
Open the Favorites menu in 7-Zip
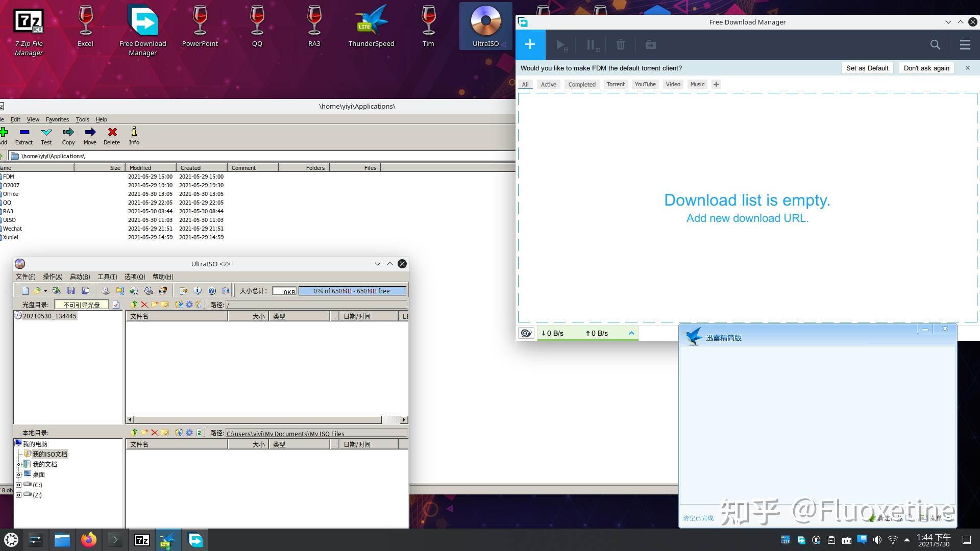[57, 119]
